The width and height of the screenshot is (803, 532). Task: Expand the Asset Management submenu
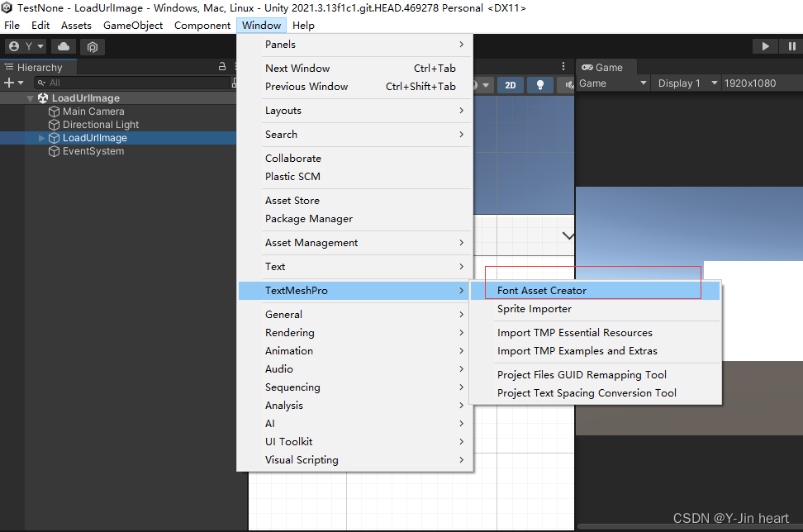click(x=354, y=243)
